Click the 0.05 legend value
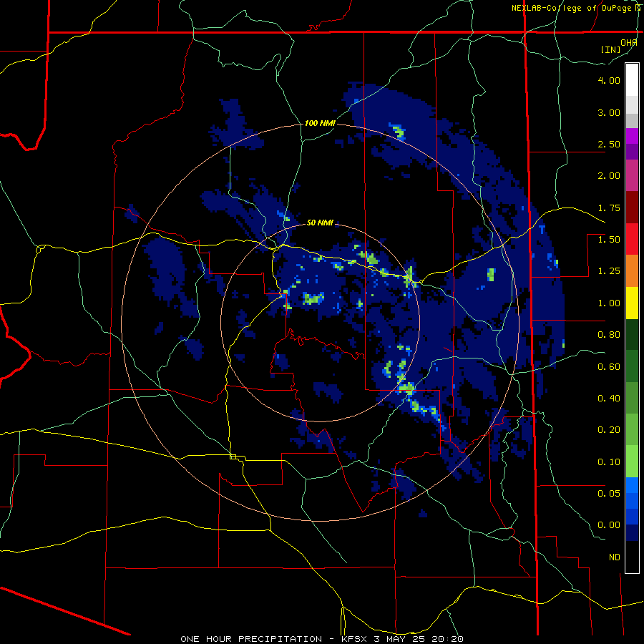The height and width of the screenshot is (644, 644). (x=609, y=493)
